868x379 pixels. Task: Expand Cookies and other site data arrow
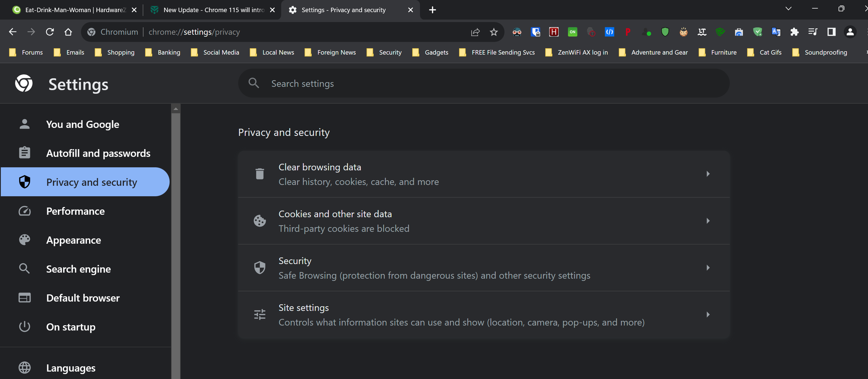pyautogui.click(x=708, y=221)
